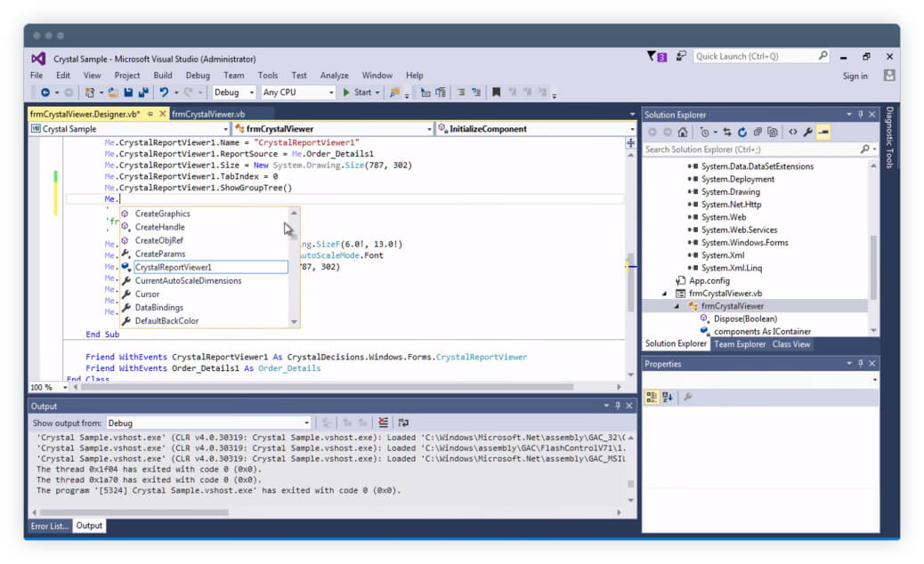Open the Analyze menu
The image size is (924, 564).
pos(334,76)
